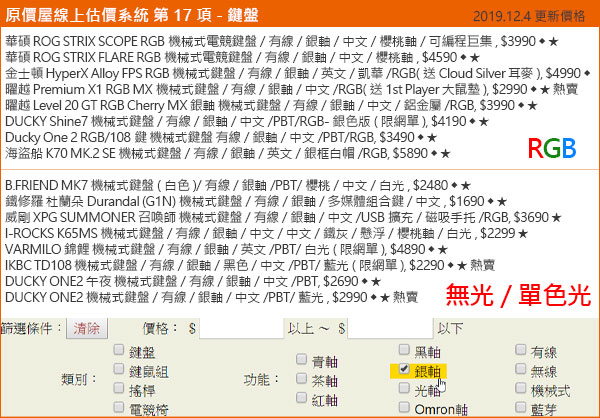Image resolution: width=600 pixels, height=418 pixels.
Task: Select the 鐵修羅 杜蘭朵 Durandal item
Action: pyautogui.click(x=256, y=202)
